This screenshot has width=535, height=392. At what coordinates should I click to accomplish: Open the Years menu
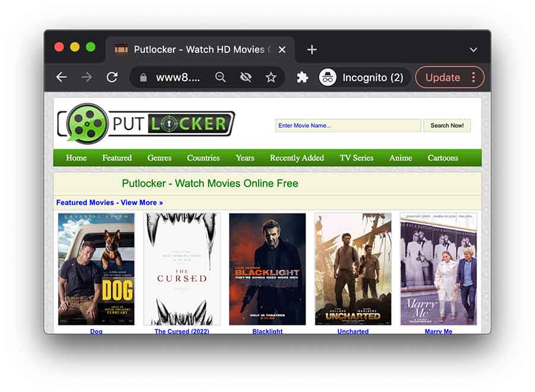pyautogui.click(x=245, y=158)
